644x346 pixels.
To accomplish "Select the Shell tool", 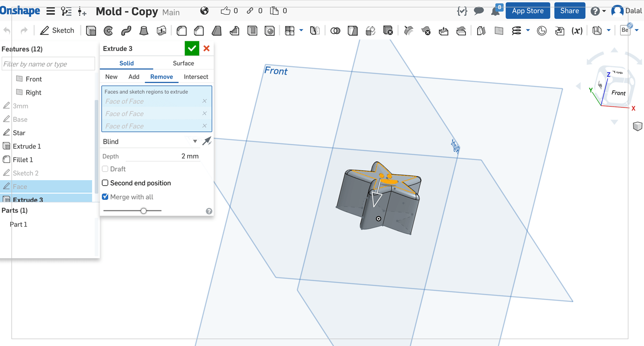I will (x=252, y=31).
